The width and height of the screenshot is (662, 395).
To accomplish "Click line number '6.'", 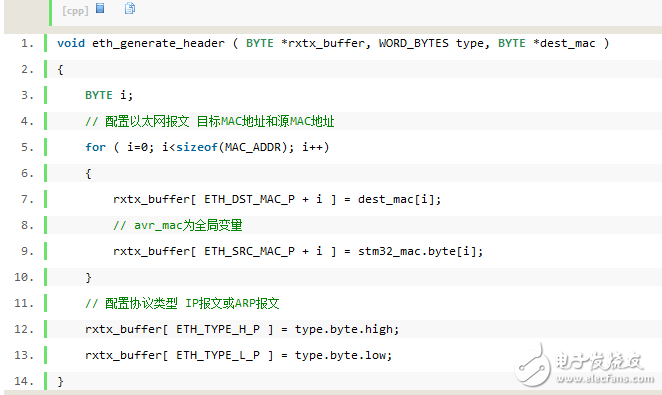I will coord(27,173).
